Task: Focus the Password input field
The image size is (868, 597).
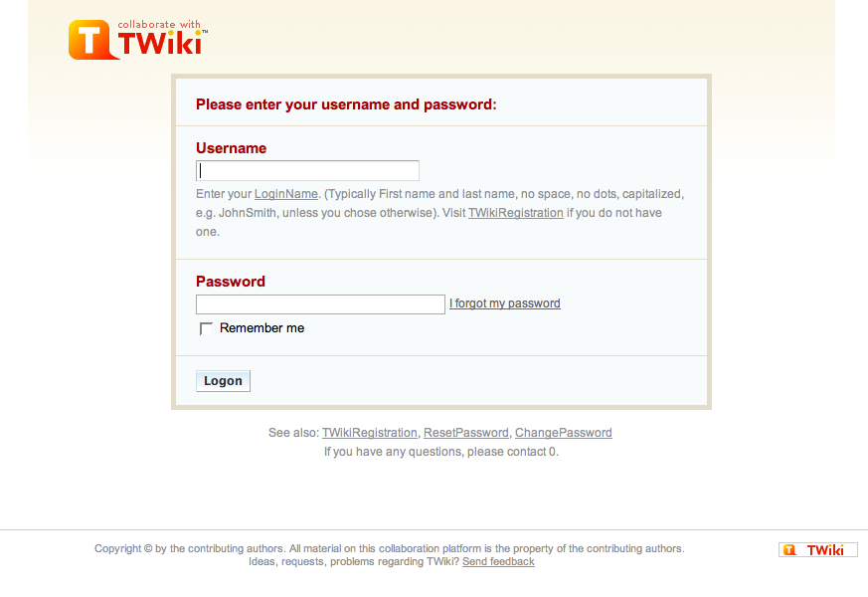Action: (x=319, y=303)
